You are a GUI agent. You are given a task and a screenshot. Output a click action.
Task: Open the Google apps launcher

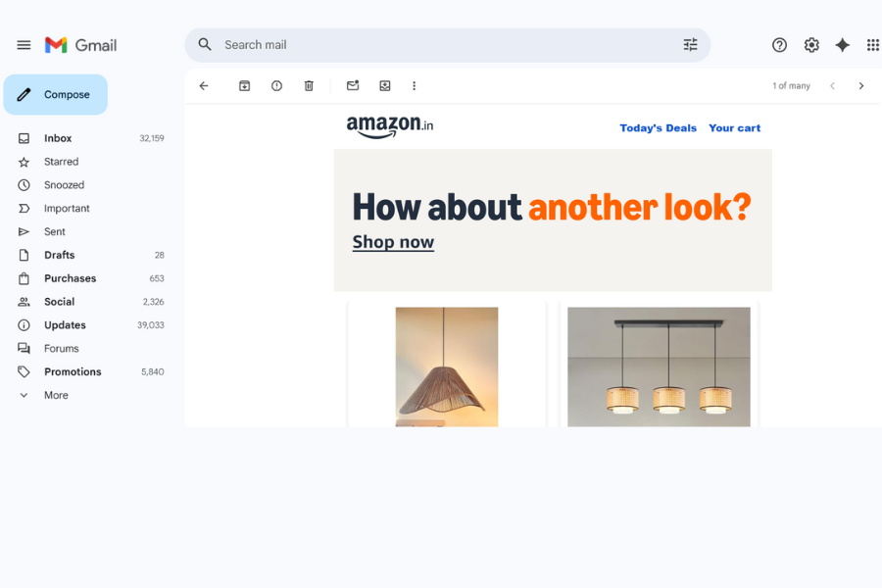[873, 45]
